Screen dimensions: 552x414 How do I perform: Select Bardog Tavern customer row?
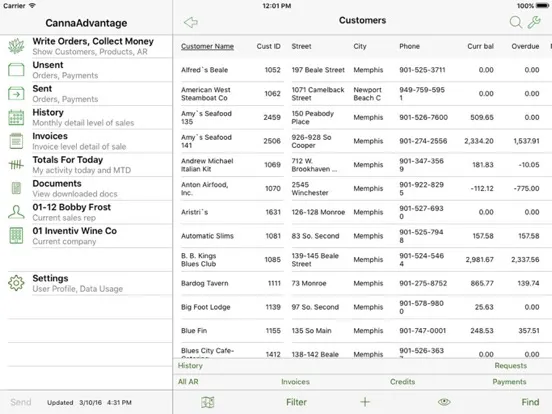pos(363,283)
